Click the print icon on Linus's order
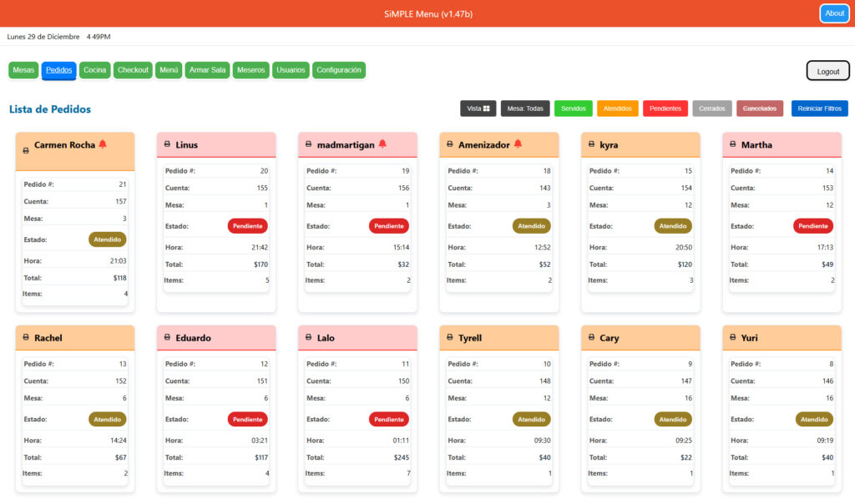Screen dimensions: 855x504 167,145
